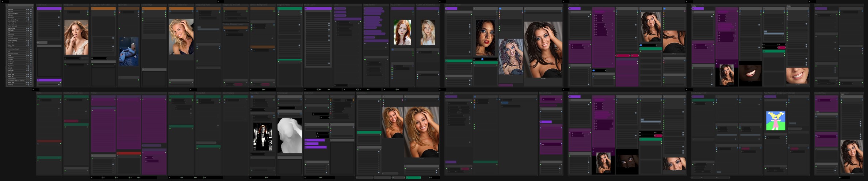Screen dimensions: 868x181
Task: Open the cartoon girl with yellow pigtails image
Action: pyautogui.click(x=776, y=121)
